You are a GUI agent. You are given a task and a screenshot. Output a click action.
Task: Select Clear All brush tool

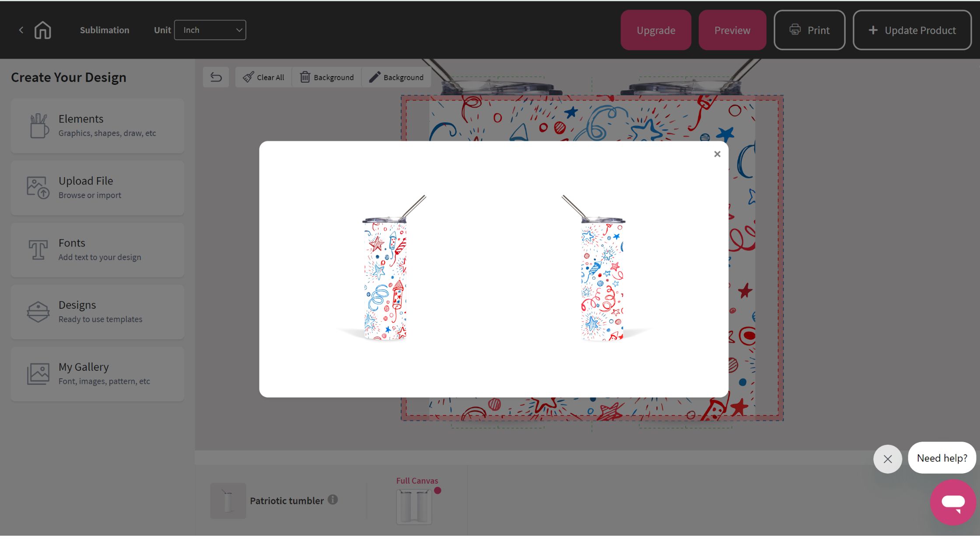263,77
